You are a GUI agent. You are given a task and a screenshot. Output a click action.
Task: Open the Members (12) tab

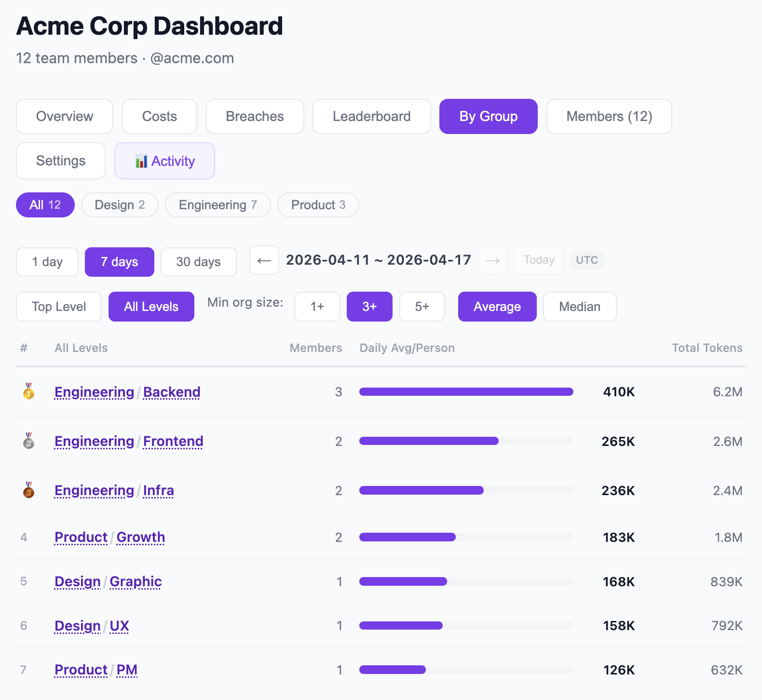tap(609, 116)
